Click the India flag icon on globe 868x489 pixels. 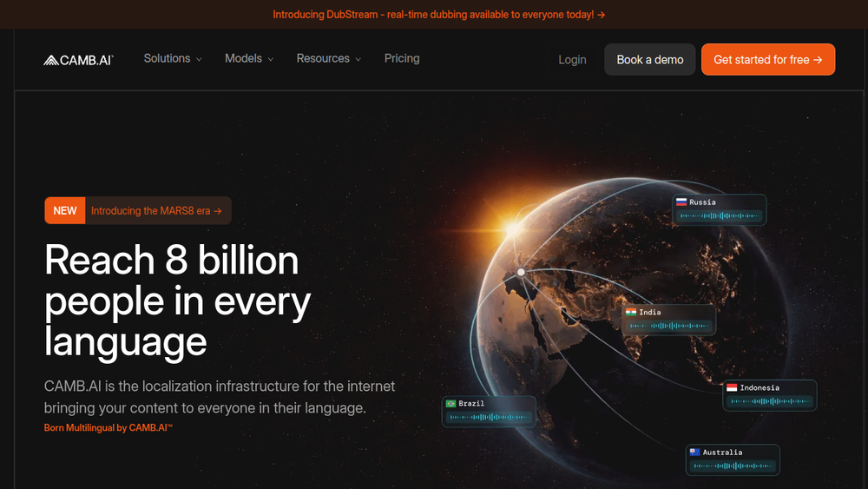(x=631, y=313)
